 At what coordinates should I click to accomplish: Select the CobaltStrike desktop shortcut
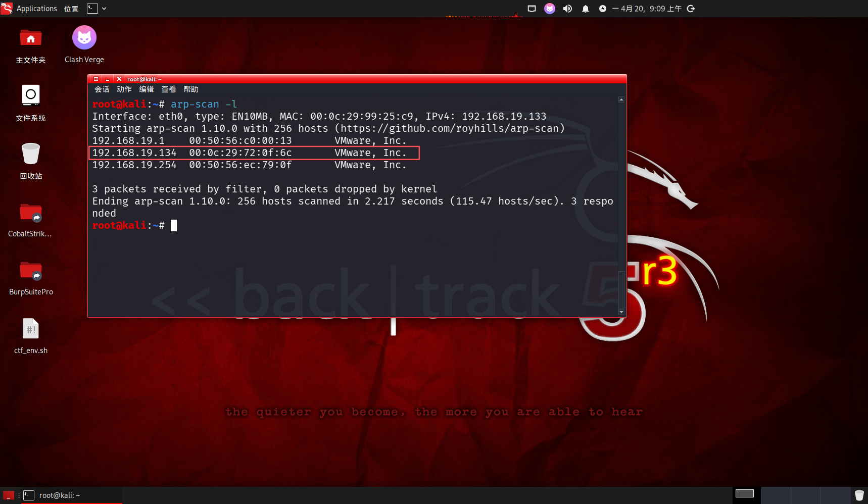pyautogui.click(x=30, y=220)
